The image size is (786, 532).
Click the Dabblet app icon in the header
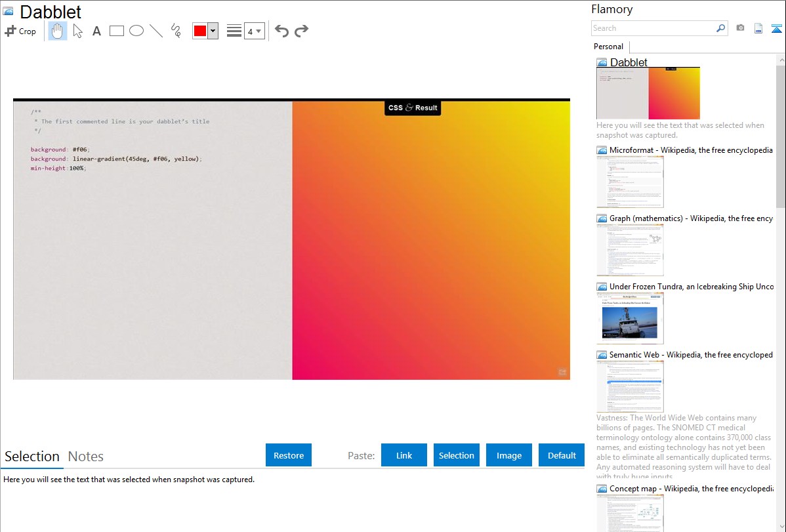pyautogui.click(x=8, y=11)
